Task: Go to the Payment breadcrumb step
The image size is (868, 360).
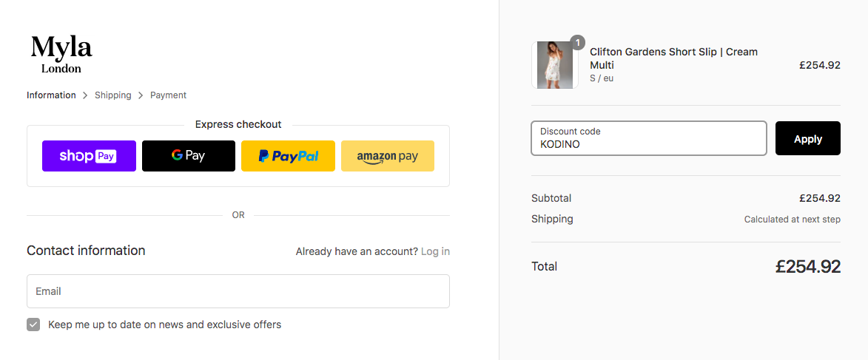Action: 168,95
